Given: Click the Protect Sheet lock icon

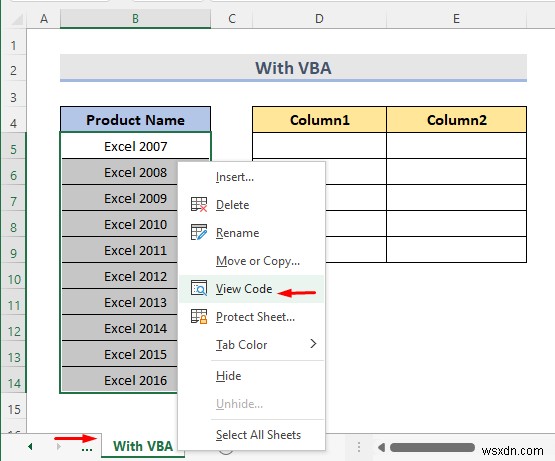Looking at the screenshot, I should click(199, 316).
